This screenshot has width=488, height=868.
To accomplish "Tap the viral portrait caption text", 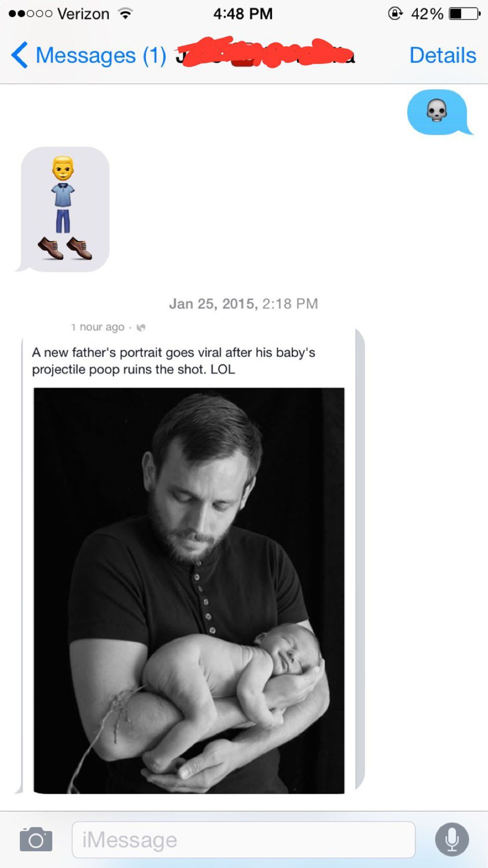I will 173,361.
